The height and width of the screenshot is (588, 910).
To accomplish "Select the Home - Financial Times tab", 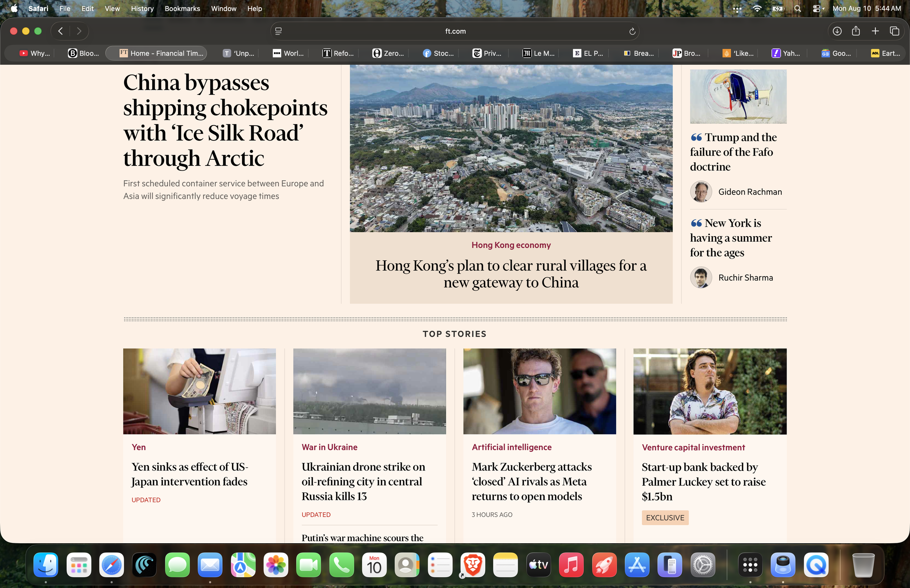I will click(x=156, y=53).
